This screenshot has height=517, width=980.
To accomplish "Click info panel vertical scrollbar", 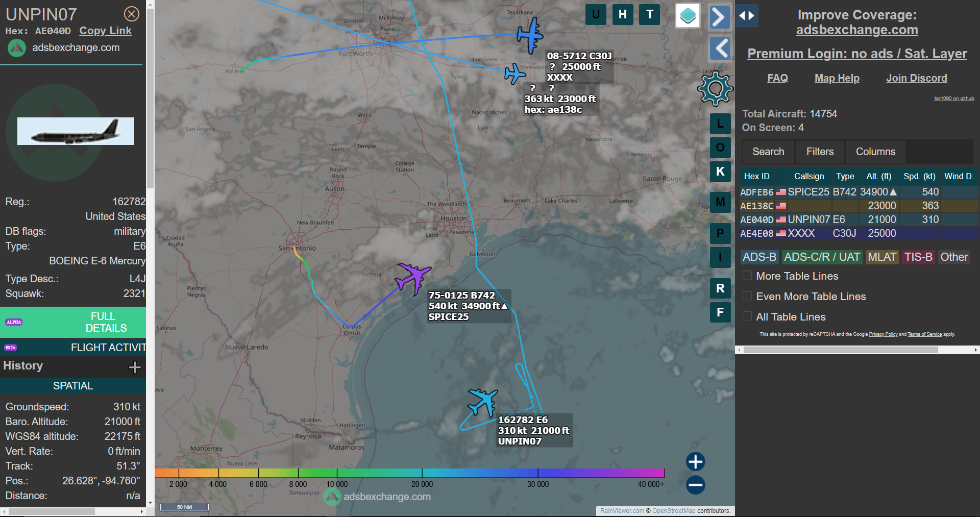I will pyautogui.click(x=150, y=100).
